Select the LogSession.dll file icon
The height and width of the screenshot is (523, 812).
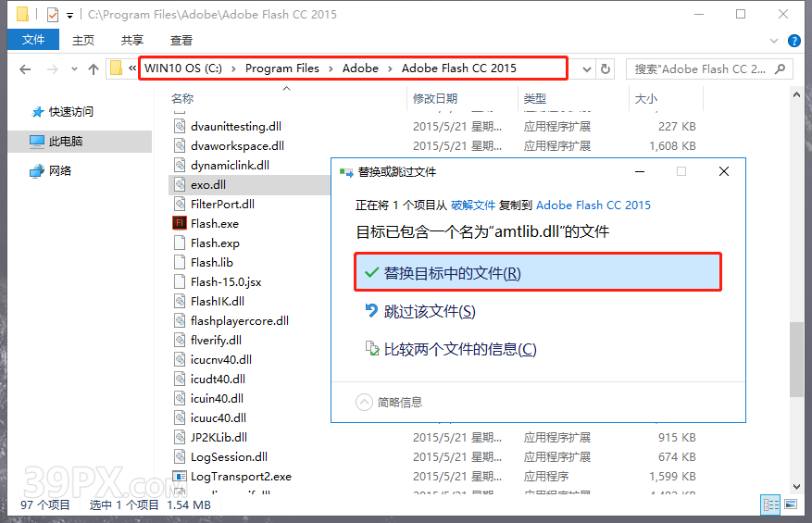(x=180, y=456)
